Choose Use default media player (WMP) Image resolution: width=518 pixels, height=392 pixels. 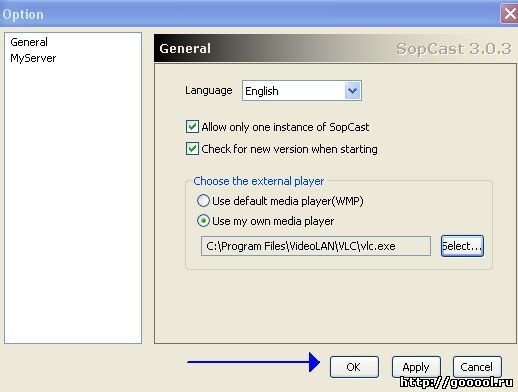(203, 201)
